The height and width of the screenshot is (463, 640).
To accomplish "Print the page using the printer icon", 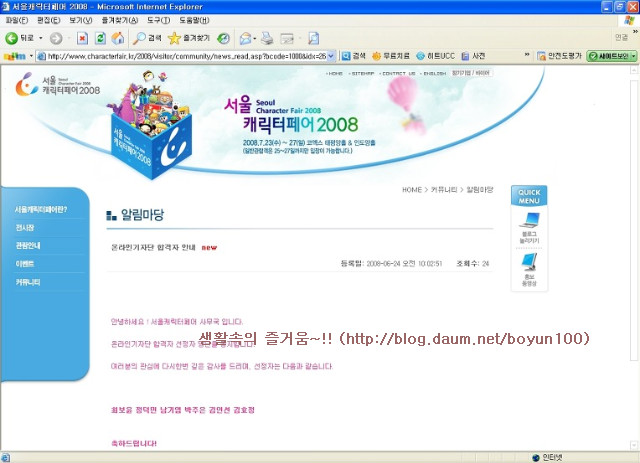I will point(267,38).
